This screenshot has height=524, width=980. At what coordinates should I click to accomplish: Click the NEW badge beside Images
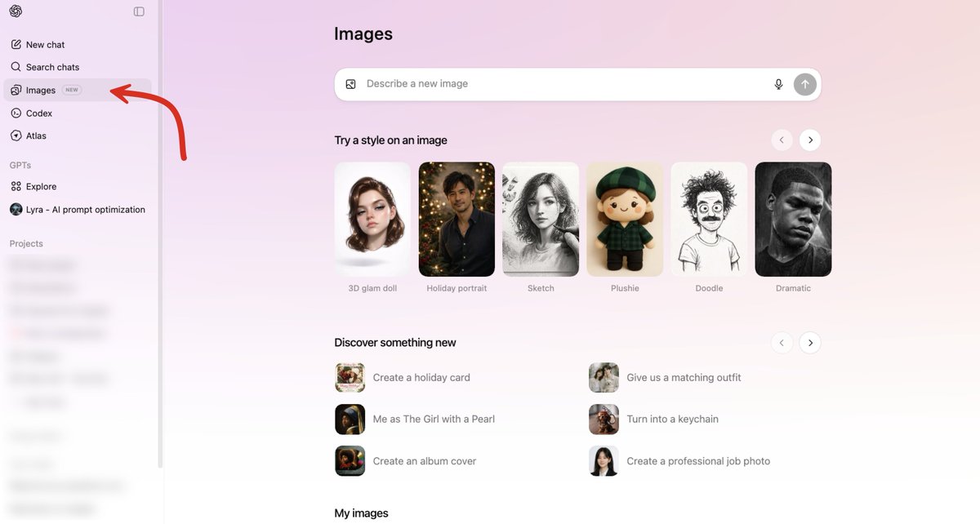[x=72, y=90]
